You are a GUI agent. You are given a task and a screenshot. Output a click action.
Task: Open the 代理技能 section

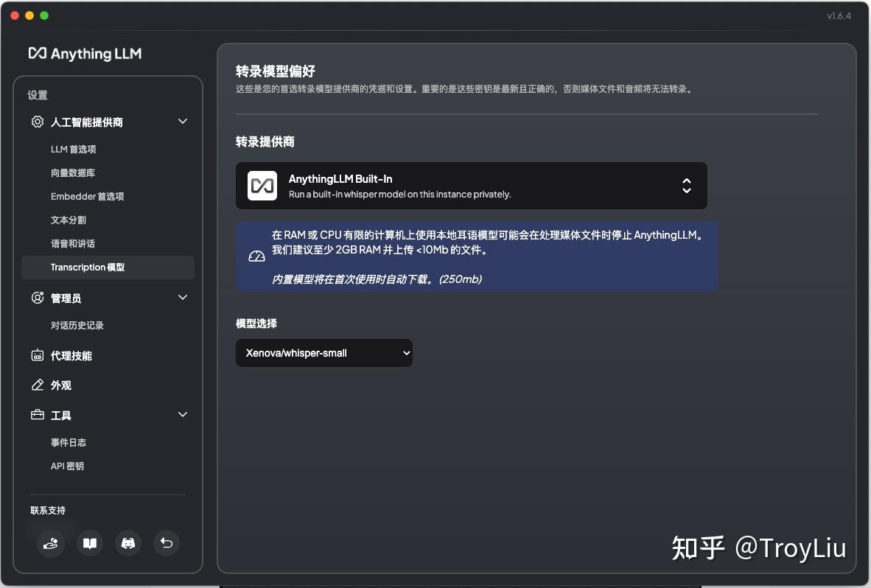[x=71, y=356]
